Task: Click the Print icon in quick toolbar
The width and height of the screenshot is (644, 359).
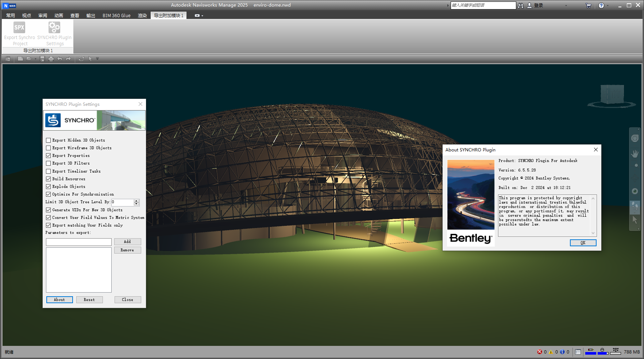Action: [51, 59]
